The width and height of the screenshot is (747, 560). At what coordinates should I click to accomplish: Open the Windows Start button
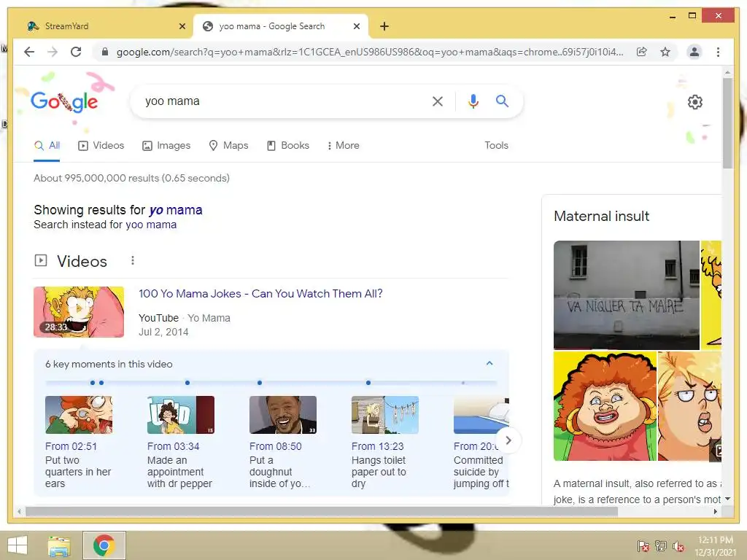[18, 545]
